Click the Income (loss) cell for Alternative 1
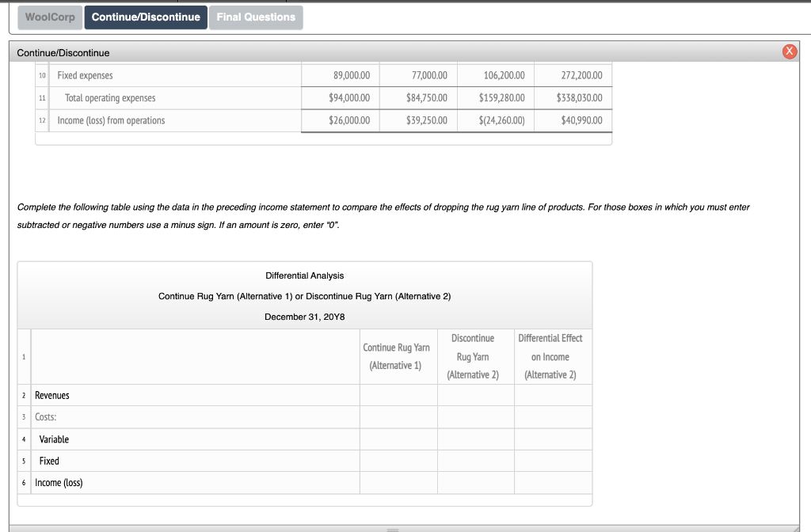Image resolution: width=811 pixels, height=532 pixels. 398,483
